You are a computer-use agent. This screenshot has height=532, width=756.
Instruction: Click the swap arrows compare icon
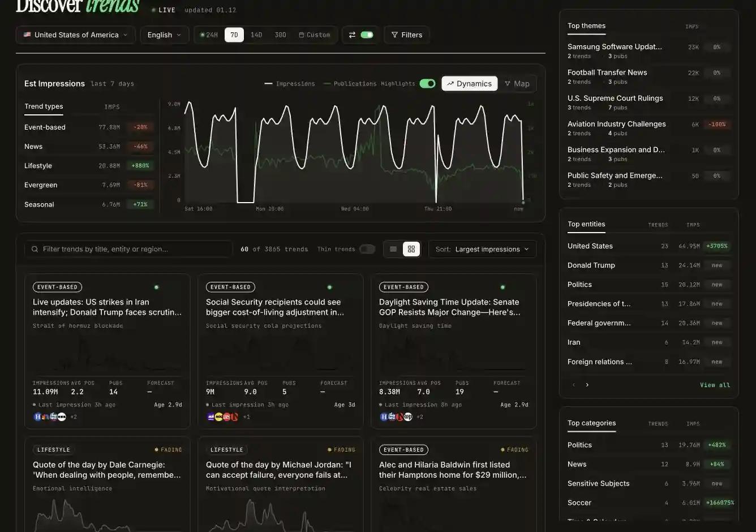coord(352,35)
